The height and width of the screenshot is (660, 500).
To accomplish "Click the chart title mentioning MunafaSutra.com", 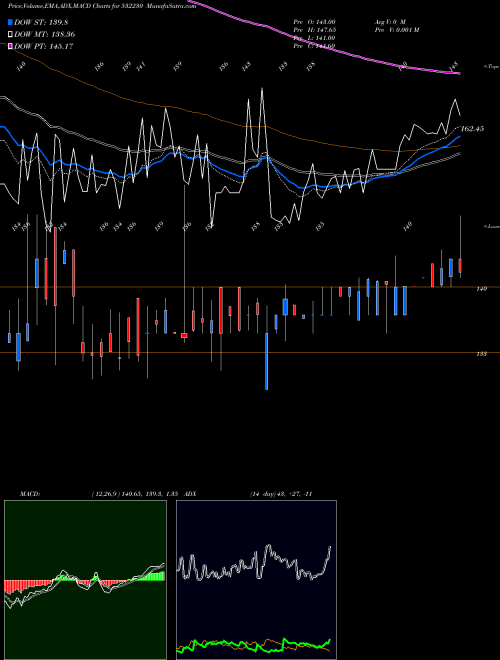I will tap(102, 7).
